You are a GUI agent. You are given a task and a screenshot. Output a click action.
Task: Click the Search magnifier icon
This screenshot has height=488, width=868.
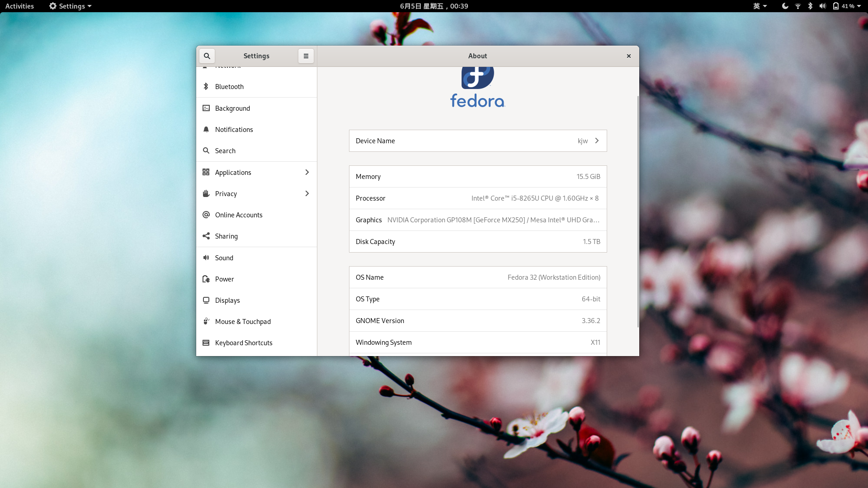207,56
